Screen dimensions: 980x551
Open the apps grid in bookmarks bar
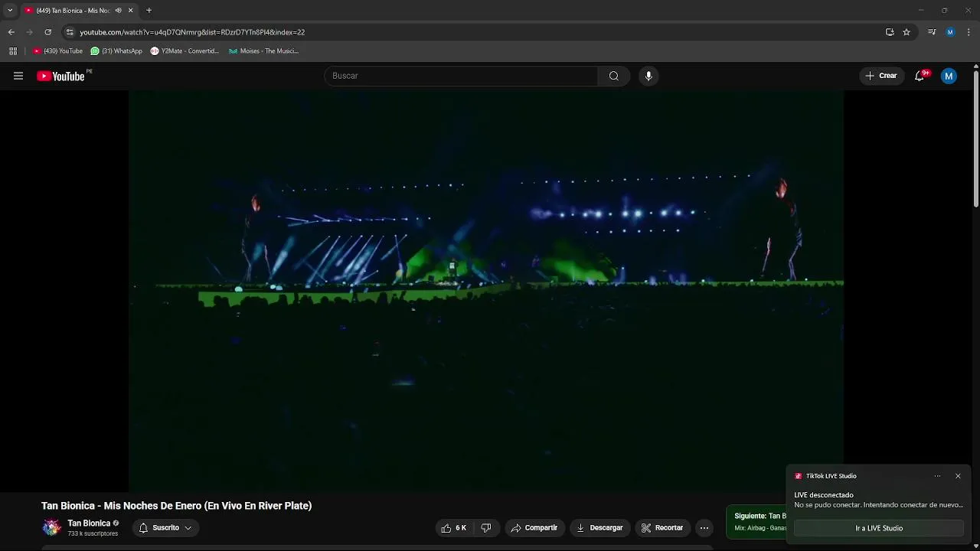tap(13, 51)
